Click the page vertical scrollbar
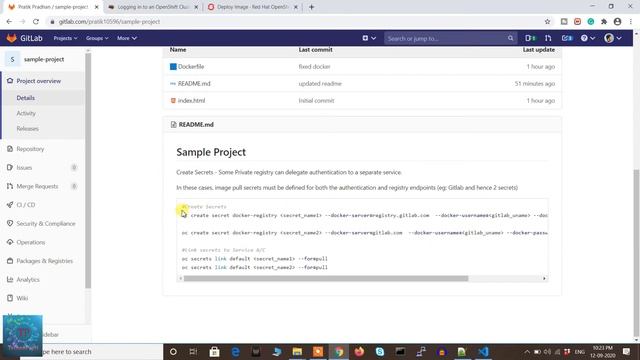 (x=636, y=253)
